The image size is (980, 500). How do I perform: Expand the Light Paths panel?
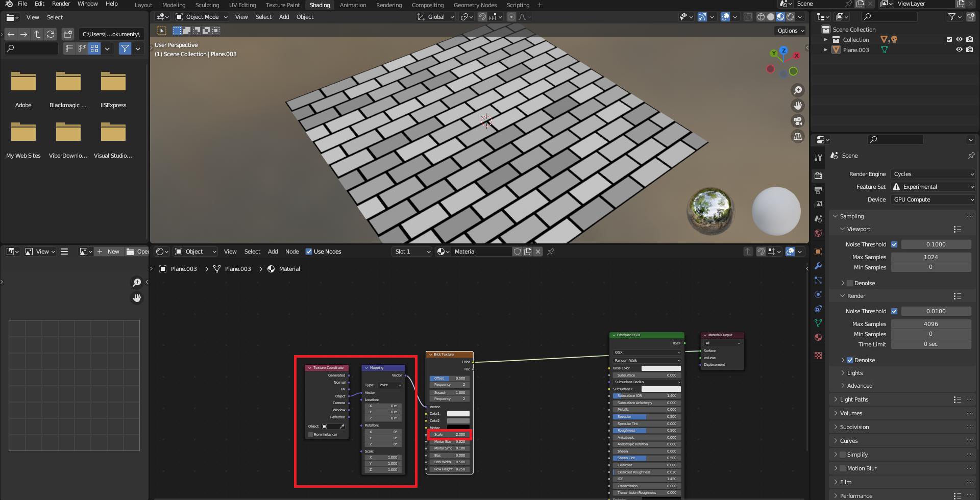point(854,399)
